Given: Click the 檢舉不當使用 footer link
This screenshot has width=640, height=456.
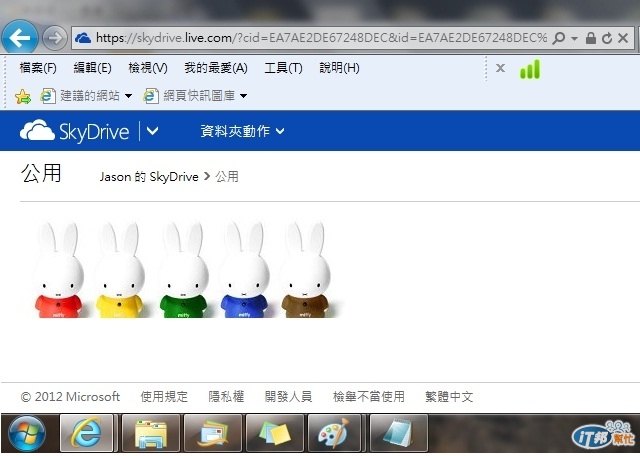Looking at the screenshot, I should pyautogui.click(x=369, y=397).
